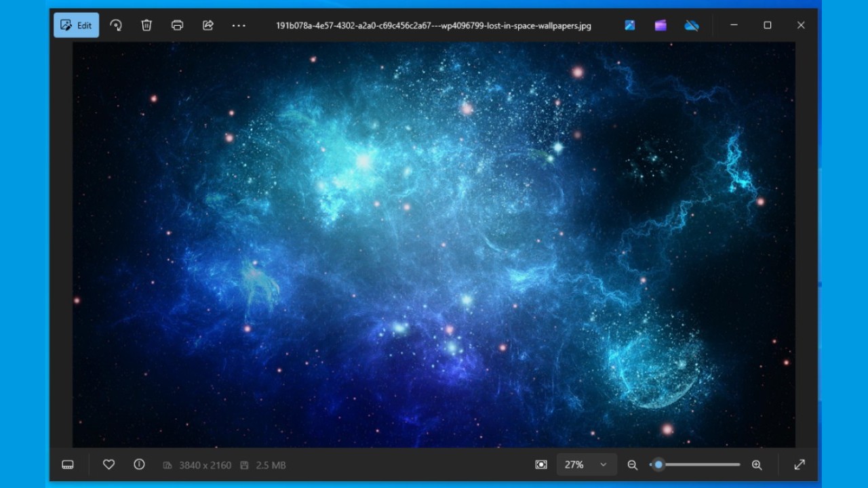Click the zoom slider track

point(695,464)
